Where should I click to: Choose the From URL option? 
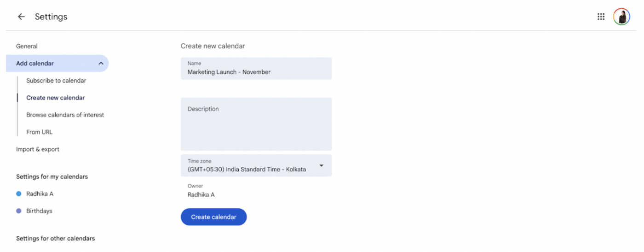(x=40, y=132)
